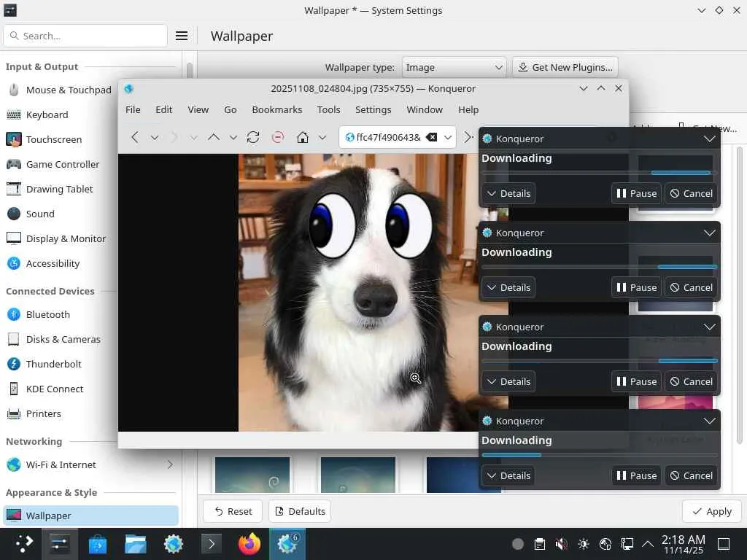Open the Tools menu in Konqueror
The height and width of the screenshot is (560, 747).
click(328, 109)
